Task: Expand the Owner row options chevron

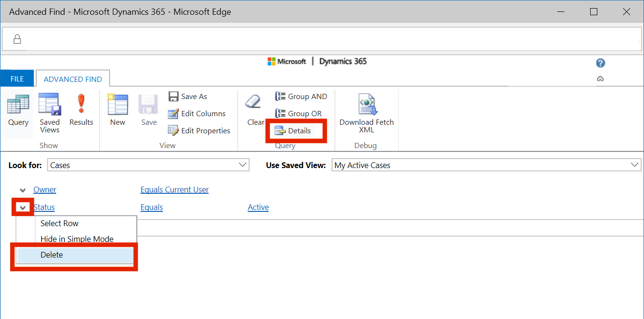Action: click(22, 190)
